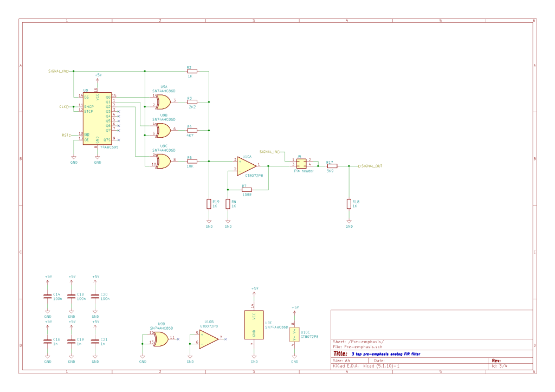Select the C14 100n capacitor symbol
This screenshot has height=392, width=555.
[48, 296]
